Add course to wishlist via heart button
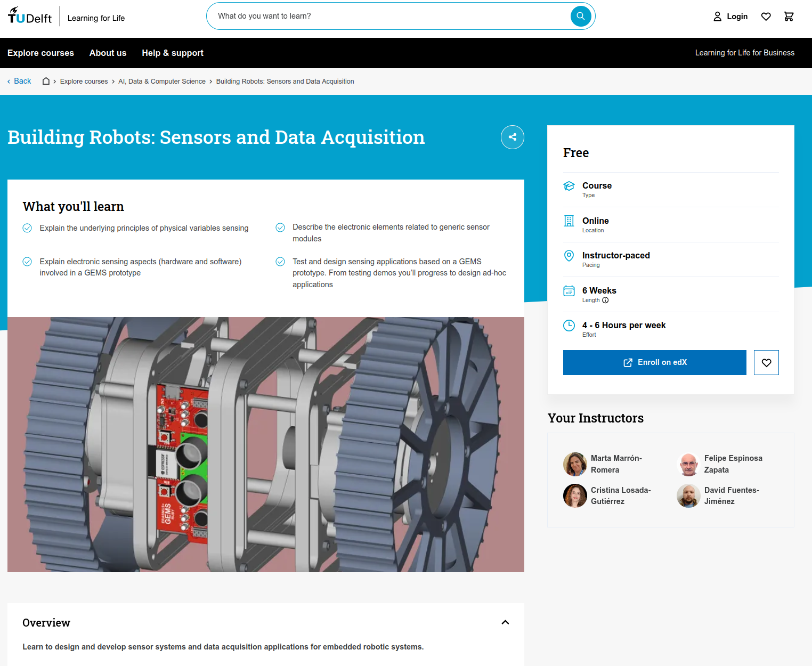The height and width of the screenshot is (666, 812). click(766, 362)
